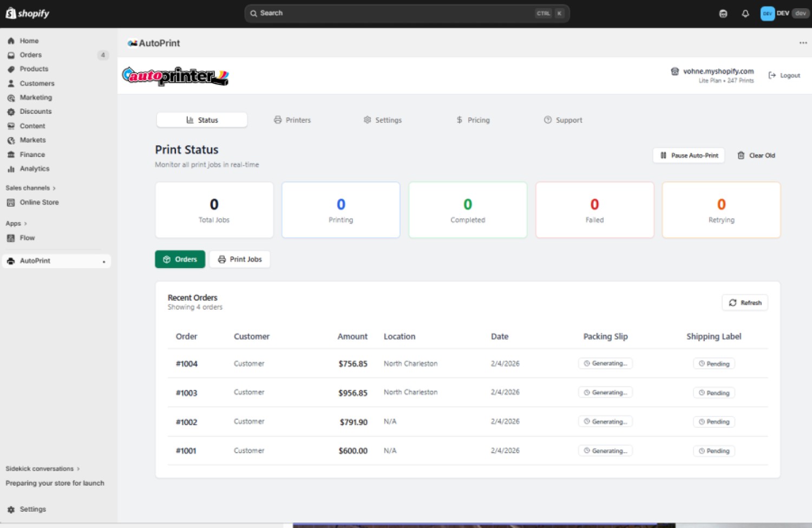812x528 pixels.
Task: Expand the Sales channels section
Action: click(30, 188)
